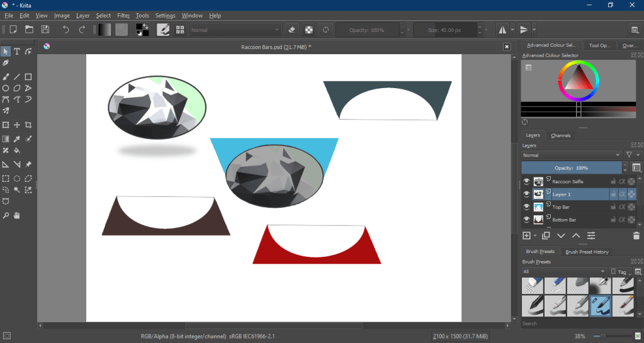Open the Filter menu
Image resolution: width=644 pixels, height=343 pixels.
[123, 15]
